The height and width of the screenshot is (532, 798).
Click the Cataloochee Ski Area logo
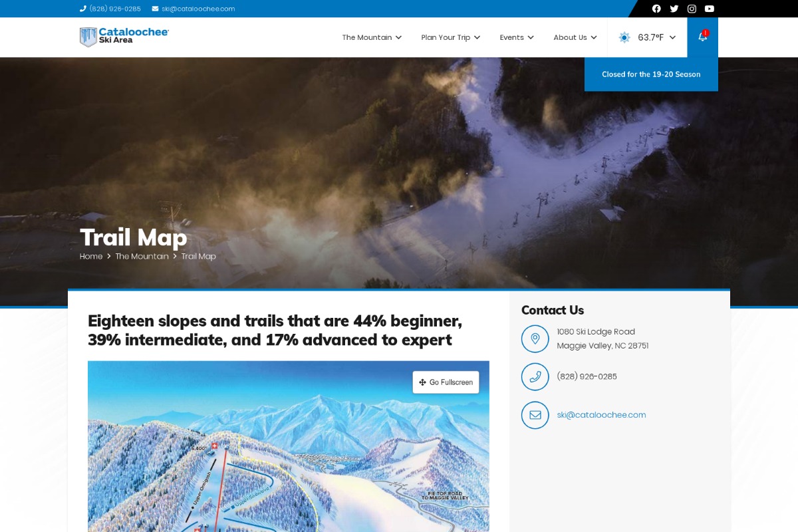[x=124, y=37]
